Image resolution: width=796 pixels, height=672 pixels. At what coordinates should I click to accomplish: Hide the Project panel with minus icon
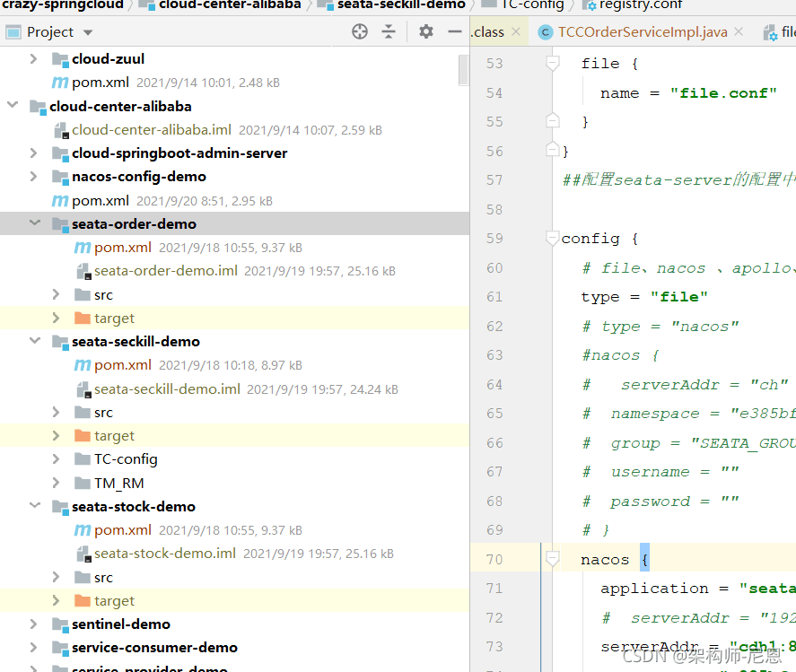[455, 31]
